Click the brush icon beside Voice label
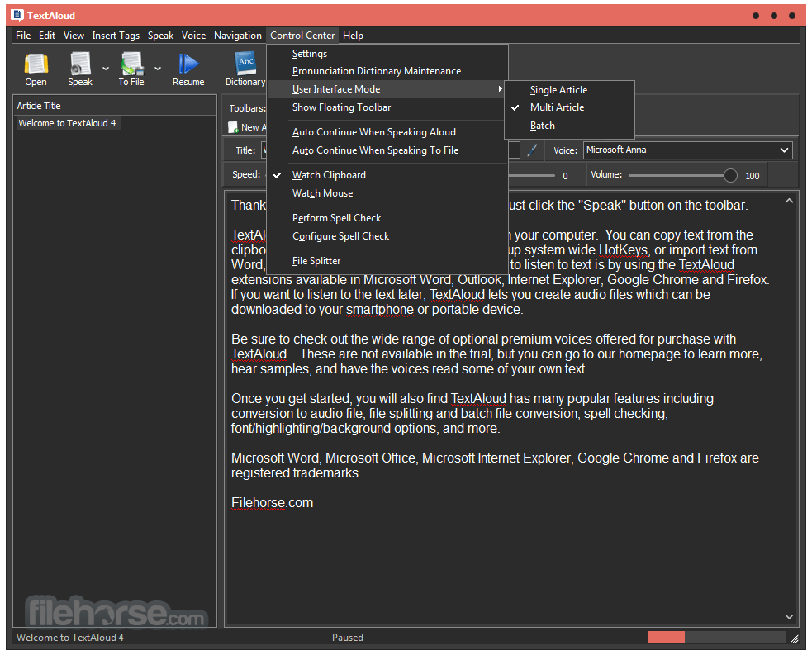The height and width of the screenshot is (655, 812). click(532, 150)
